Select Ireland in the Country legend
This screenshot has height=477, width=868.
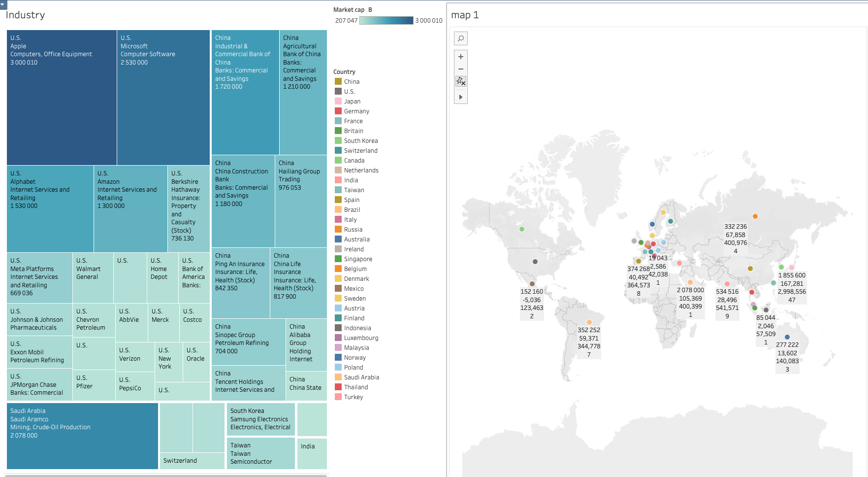pos(354,249)
